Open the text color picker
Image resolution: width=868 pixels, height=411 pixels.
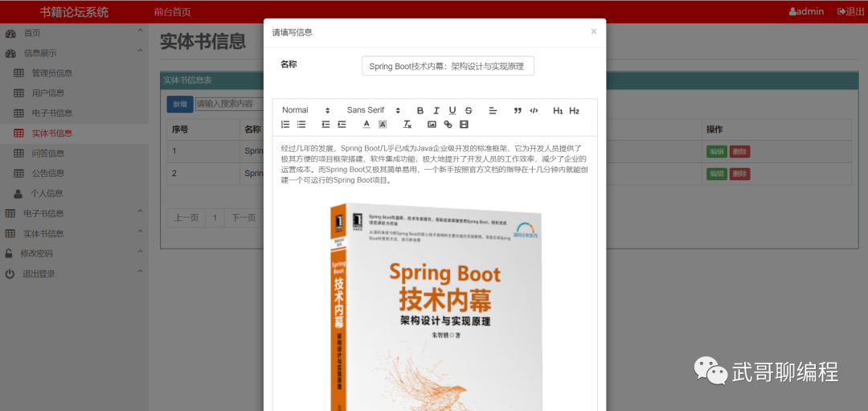pos(366,124)
